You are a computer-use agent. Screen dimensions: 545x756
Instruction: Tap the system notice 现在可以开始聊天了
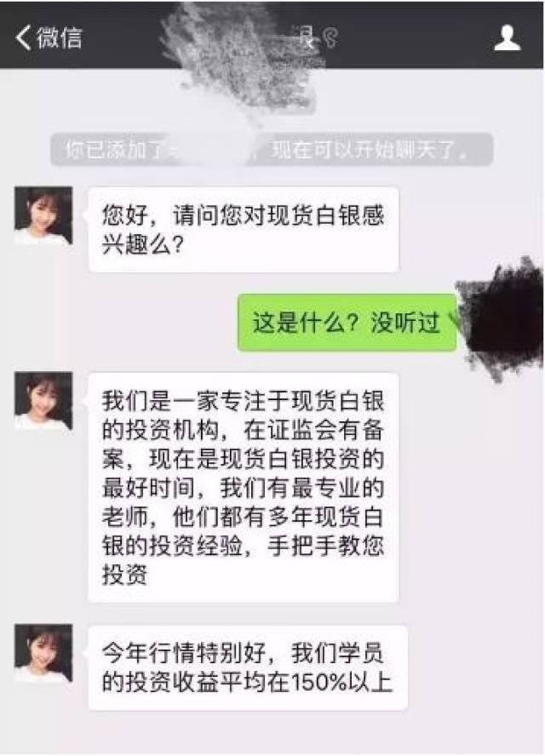coord(369,150)
